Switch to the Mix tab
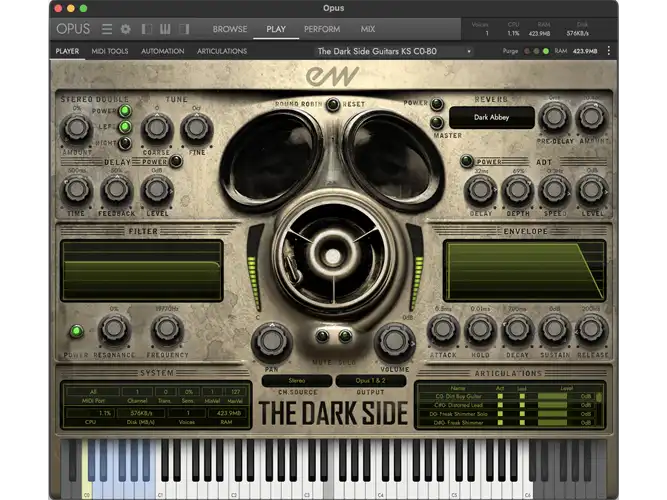Viewport: 667px width, 500px height. pyautogui.click(x=368, y=29)
